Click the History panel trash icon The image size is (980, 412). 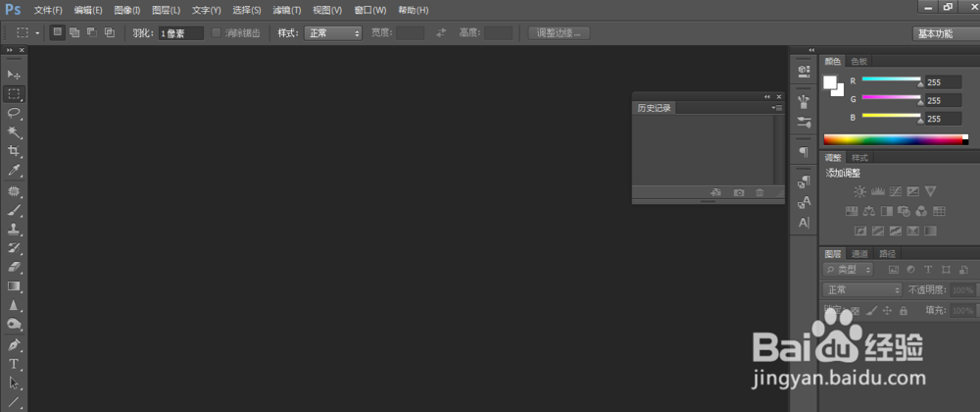pyautogui.click(x=760, y=193)
